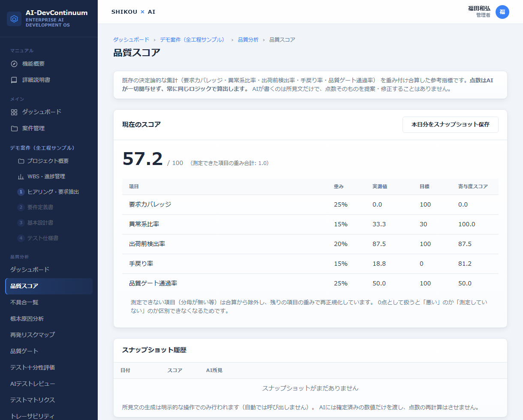The width and height of the screenshot is (523, 420).
Task: Click the デモ案件（全工程サンプル） breadcrumb link
Action: pos(192,39)
